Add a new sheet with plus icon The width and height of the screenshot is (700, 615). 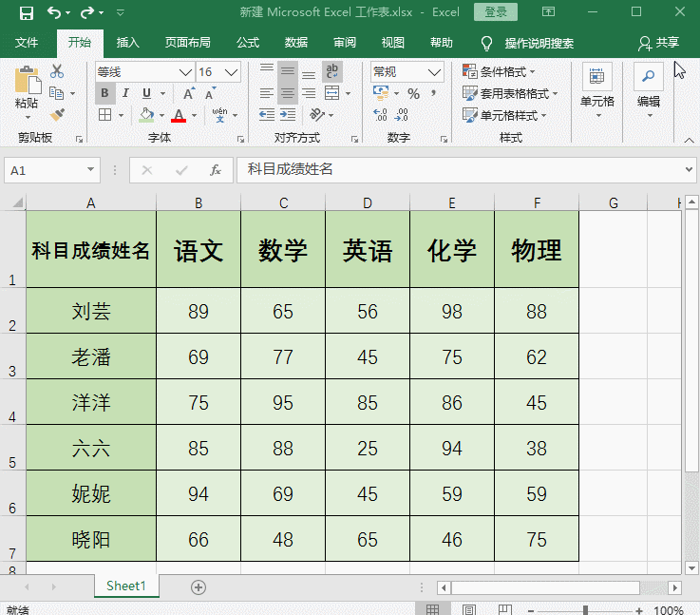pos(199,587)
